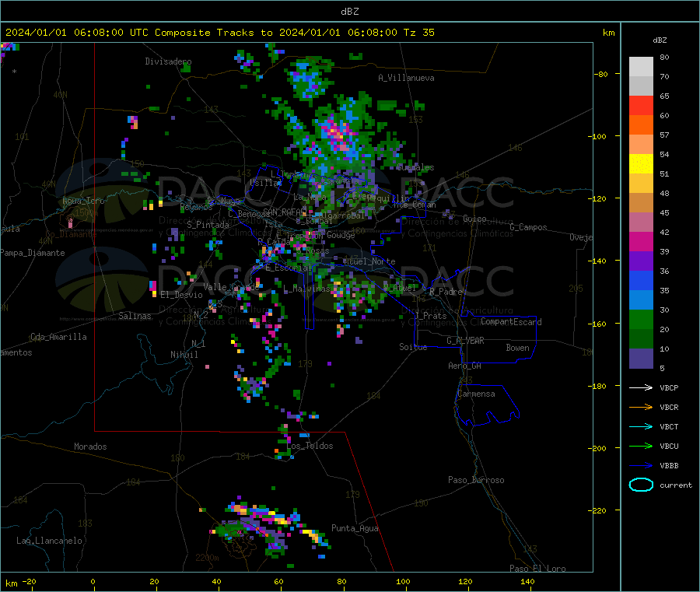The height and width of the screenshot is (592, 700).
Task: Click the Pampa_Diamante map label
Action: click(x=33, y=253)
